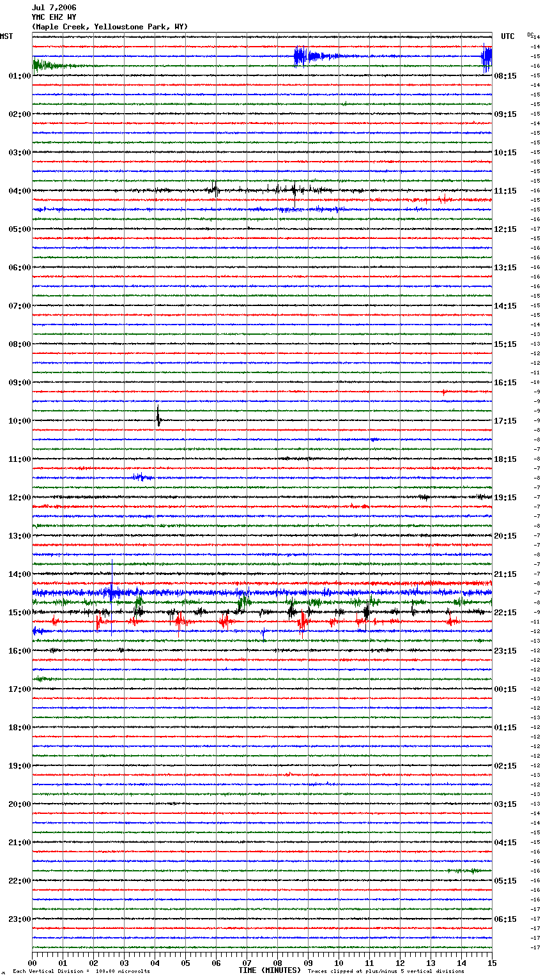
Task: Click the '(Maple Creek, Yellowstone Park, WY)' title
Action: (110, 27)
